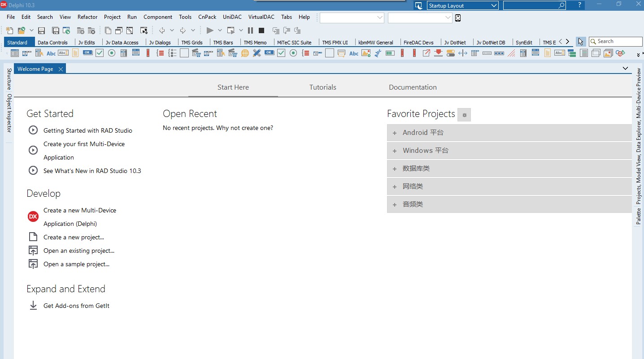644x359 pixels.
Task: Click the New Items toolbar icon
Action: (x=9, y=30)
